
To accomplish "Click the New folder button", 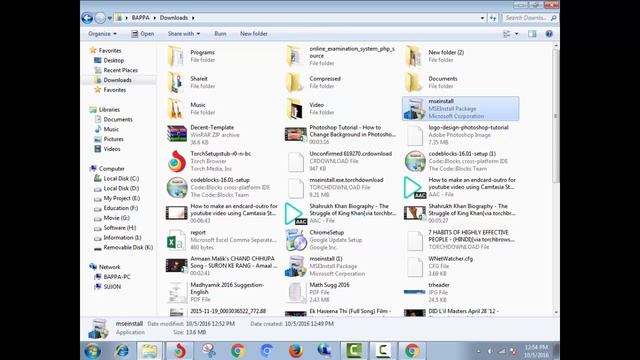I will (x=253, y=34).
